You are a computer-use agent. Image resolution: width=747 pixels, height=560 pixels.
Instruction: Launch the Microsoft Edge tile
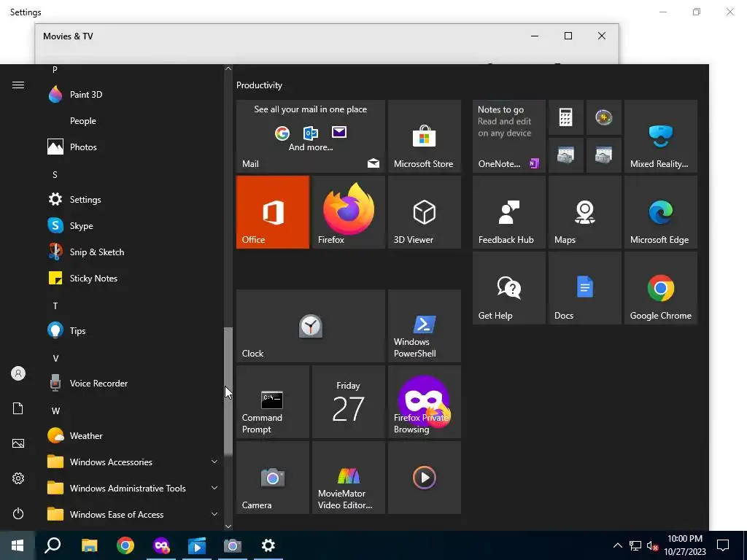point(661,212)
